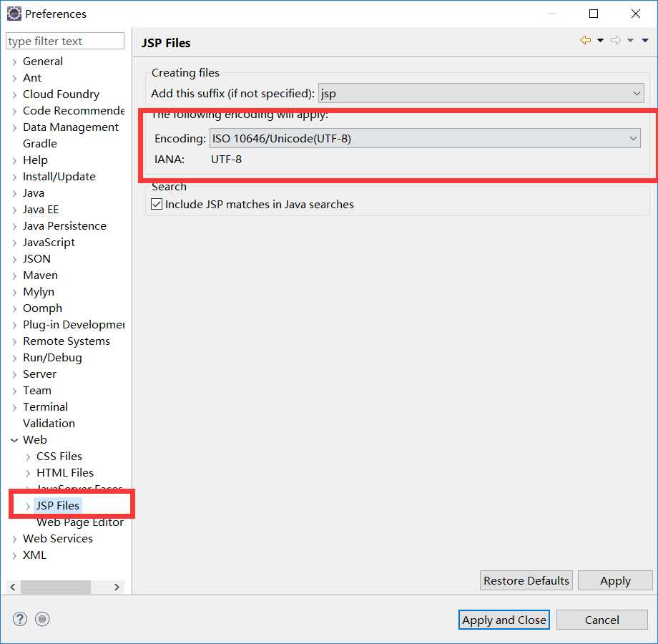This screenshot has width=658, height=644.
Task: Click the Help question mark icon
Action: [20, 619]
